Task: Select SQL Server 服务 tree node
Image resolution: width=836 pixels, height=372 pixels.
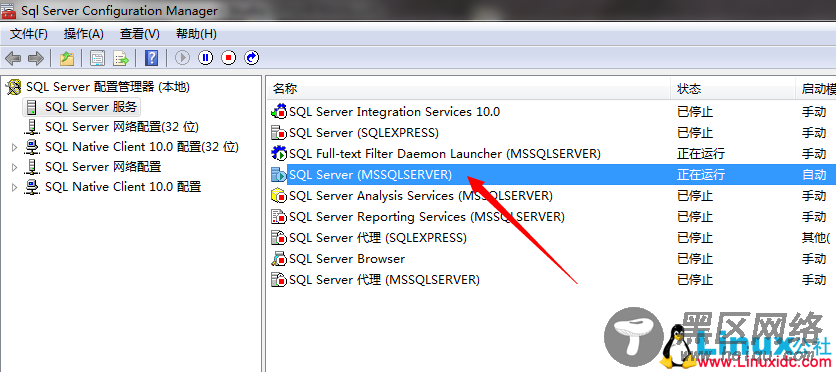Action: pos(91,107)
